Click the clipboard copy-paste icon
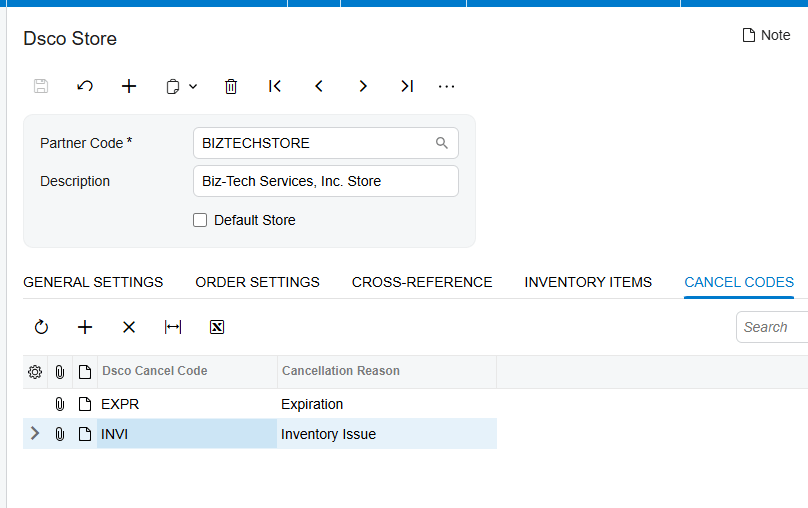 (173, 87)
